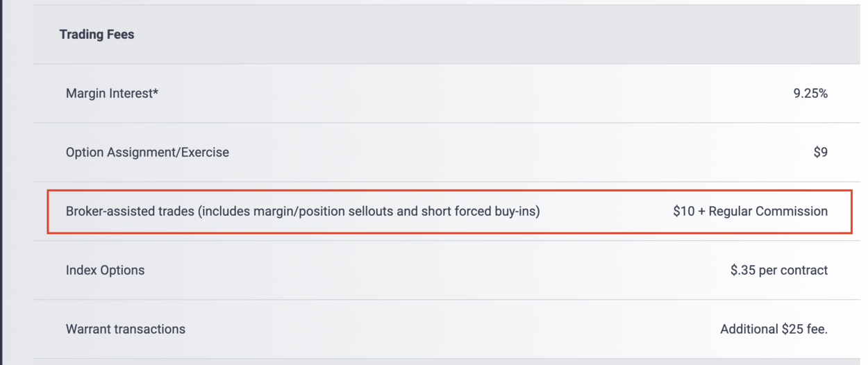
Task: Click the $9 option assignment fee
Action: [x=820, y=152]
